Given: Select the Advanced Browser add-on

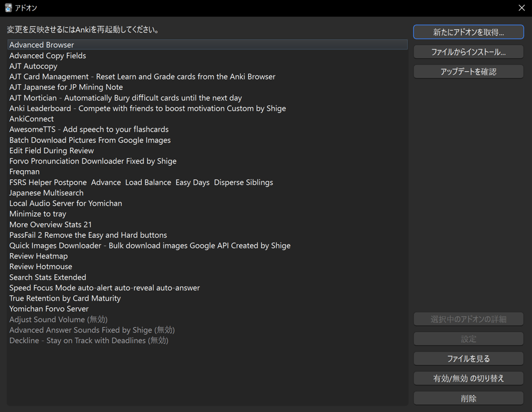Looking at the screenshot, I should 41,45.
